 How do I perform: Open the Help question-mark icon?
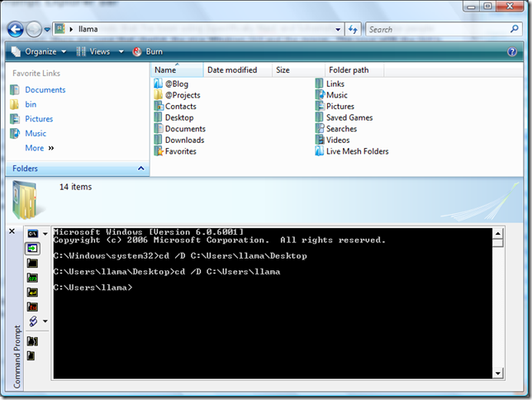(512, 51)
